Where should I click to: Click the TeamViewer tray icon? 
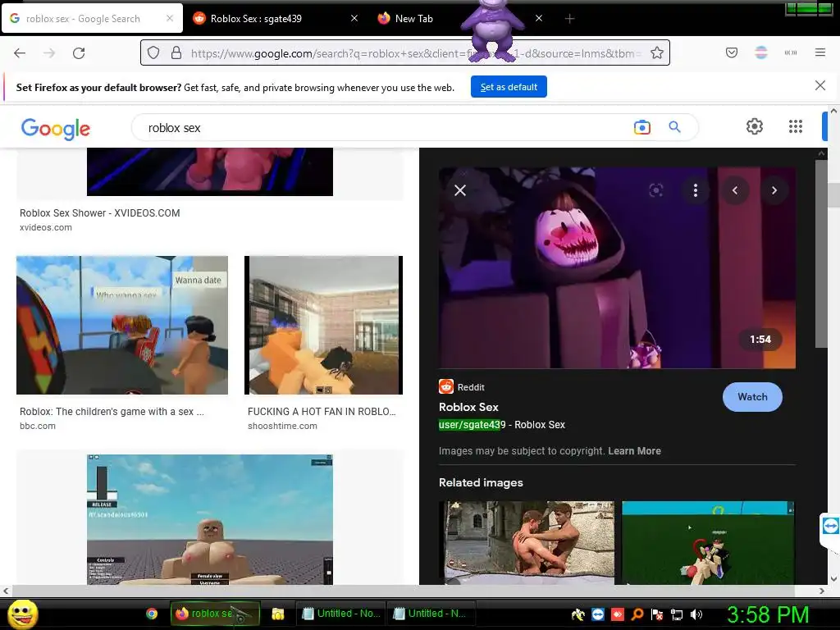pyautogui.click(x=598, y=614)
